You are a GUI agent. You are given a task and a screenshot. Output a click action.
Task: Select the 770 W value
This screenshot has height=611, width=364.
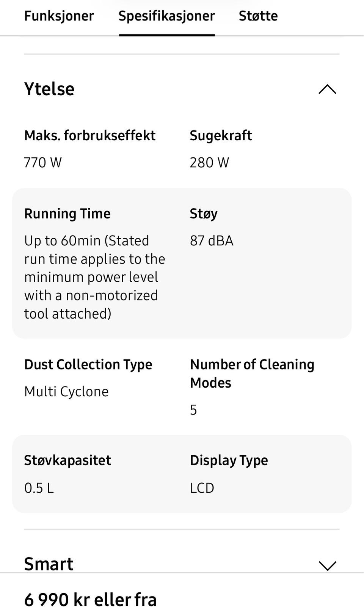coord(43,163)
